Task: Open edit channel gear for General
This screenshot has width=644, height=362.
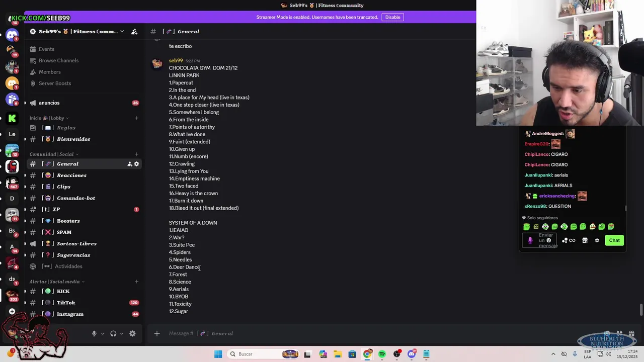Action: (x=136, y=164)
